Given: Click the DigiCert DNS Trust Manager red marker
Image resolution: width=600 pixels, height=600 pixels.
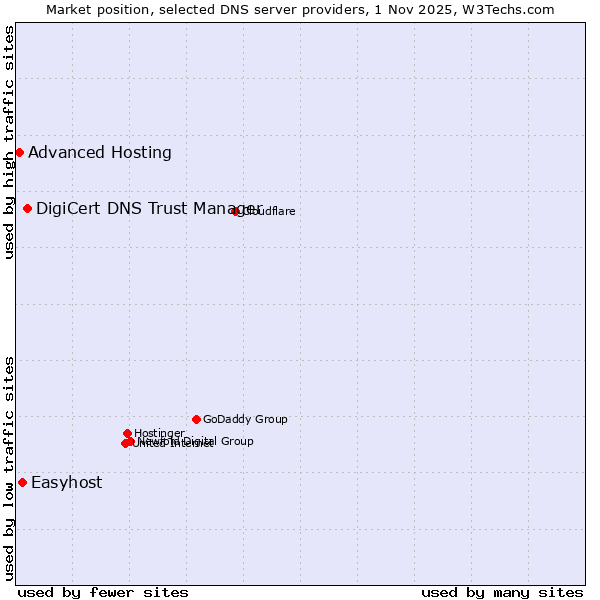Looking at the screenshot, I should click(x=27, y=208).
